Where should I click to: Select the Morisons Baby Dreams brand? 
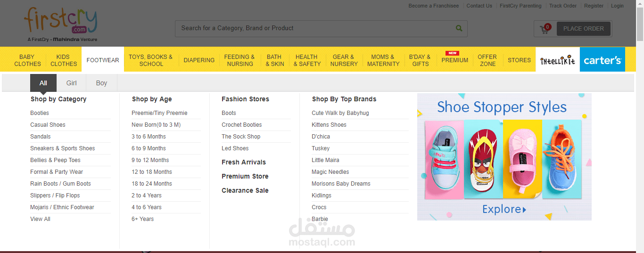341,184
